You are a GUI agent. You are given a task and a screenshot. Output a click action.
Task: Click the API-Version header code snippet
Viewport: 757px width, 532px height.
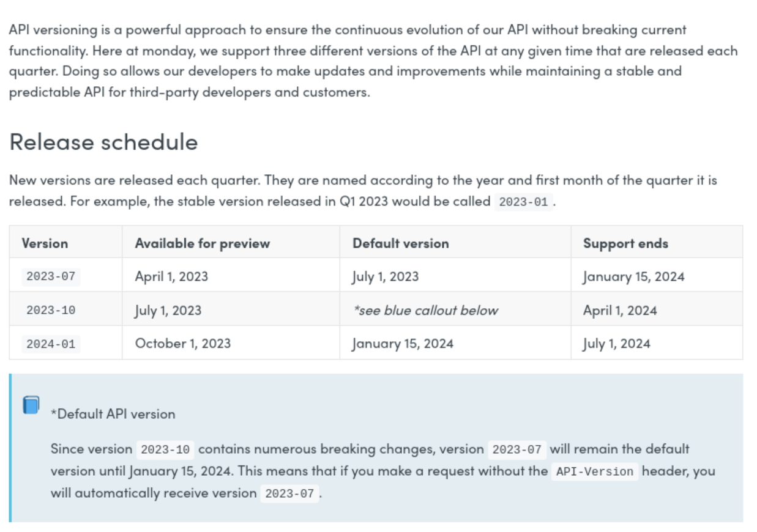pos(594,471)
